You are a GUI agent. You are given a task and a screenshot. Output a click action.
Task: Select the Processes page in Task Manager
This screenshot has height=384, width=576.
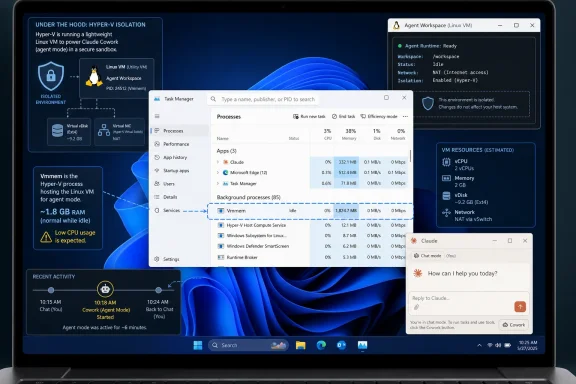click(x=180, y=131)
